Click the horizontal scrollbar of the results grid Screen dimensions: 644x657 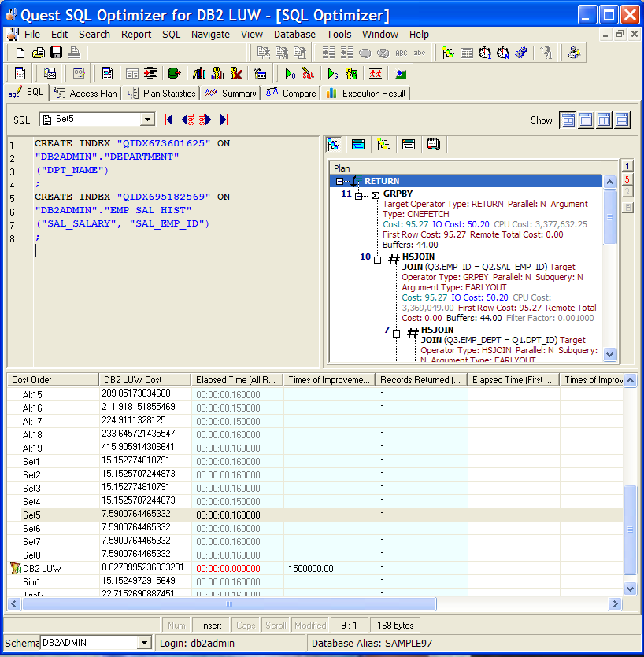pos(228,604)
